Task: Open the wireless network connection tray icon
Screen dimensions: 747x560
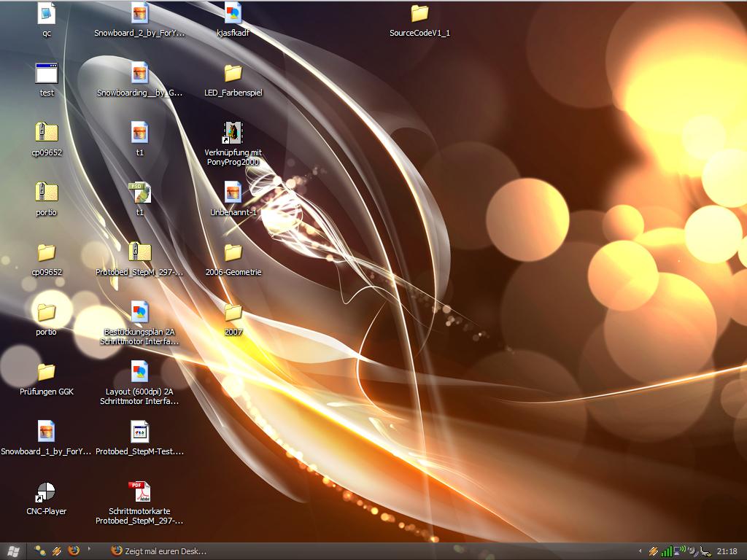Action: point(679,551)
